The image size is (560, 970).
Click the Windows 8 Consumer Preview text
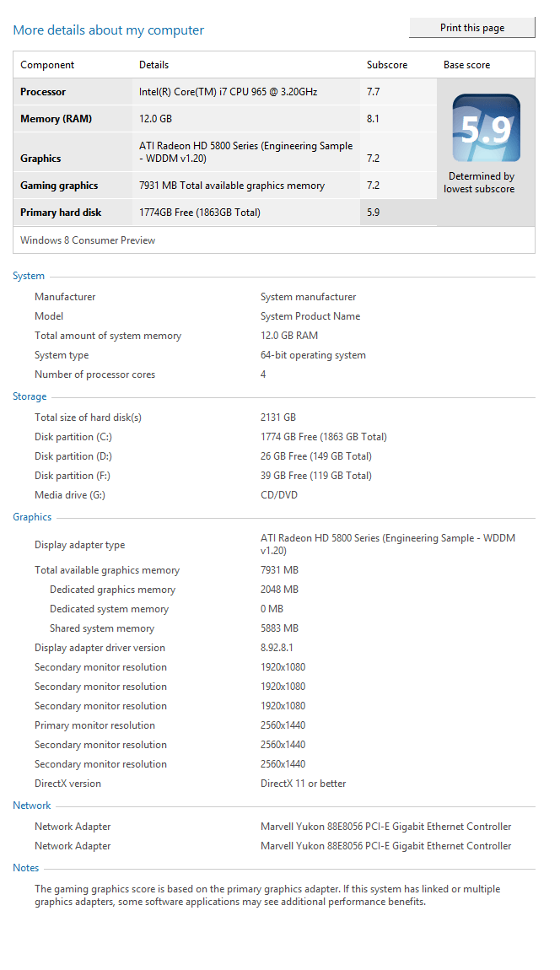88,240
